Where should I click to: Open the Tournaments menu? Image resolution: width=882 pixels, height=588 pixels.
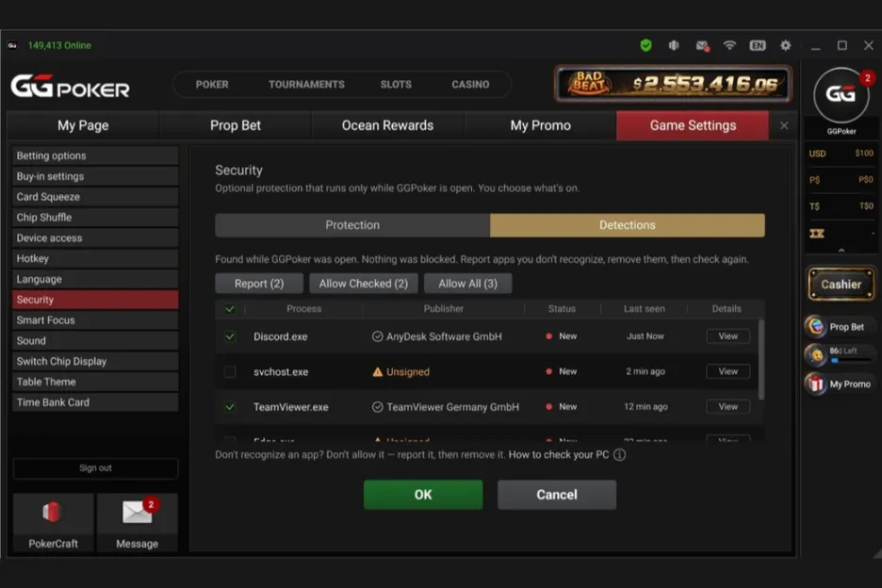(306, 85)
